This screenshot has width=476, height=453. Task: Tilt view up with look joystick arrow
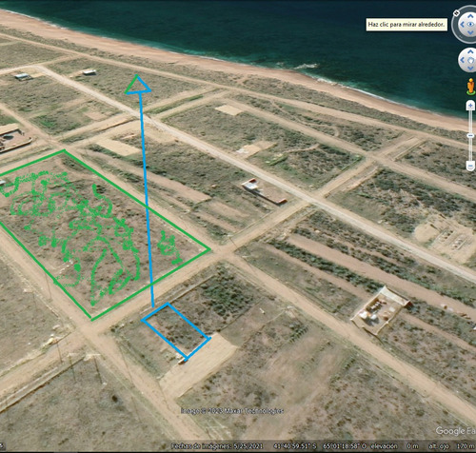tap(470, 16)
